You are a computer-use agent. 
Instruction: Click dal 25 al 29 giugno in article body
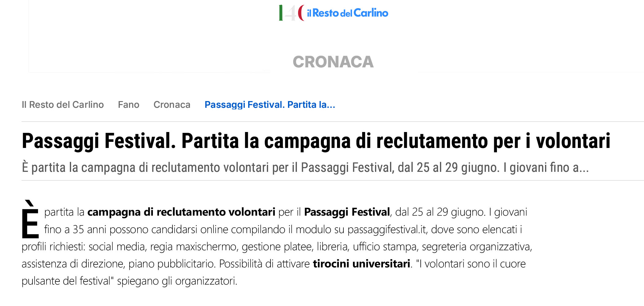pyautogui.click(x=440, y=212)
